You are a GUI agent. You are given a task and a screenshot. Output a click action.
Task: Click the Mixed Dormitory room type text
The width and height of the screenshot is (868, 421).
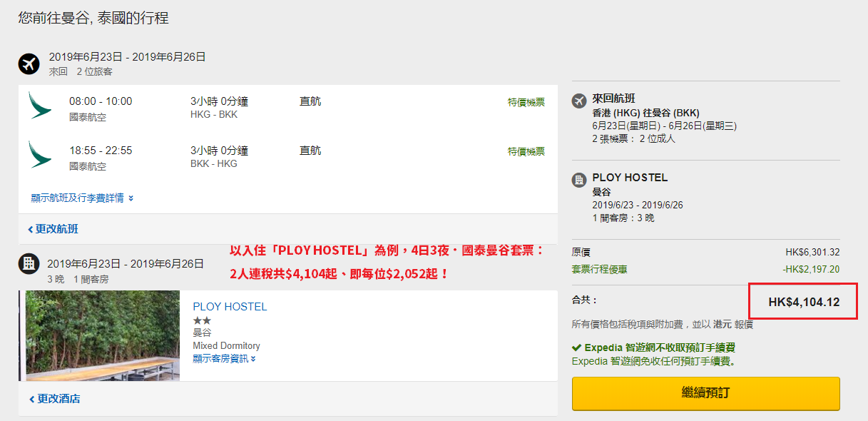coord(226,345)
